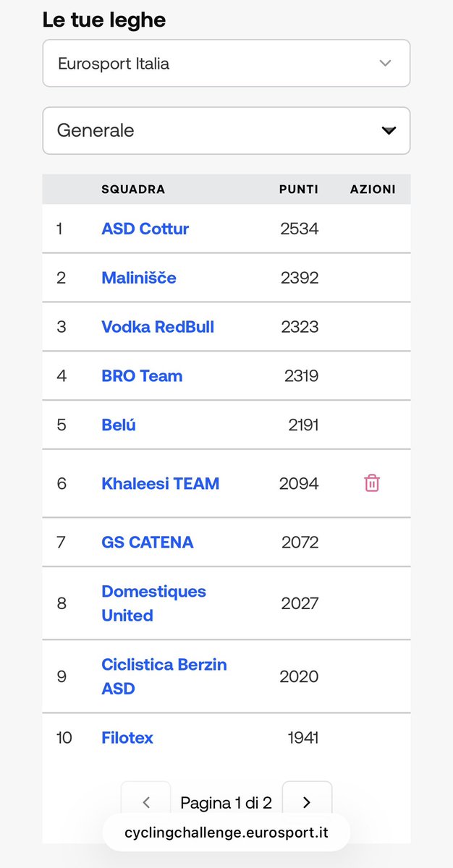
Task: Click the PUNTI column header
Action: pyautogui.click(x=299, y=190)
